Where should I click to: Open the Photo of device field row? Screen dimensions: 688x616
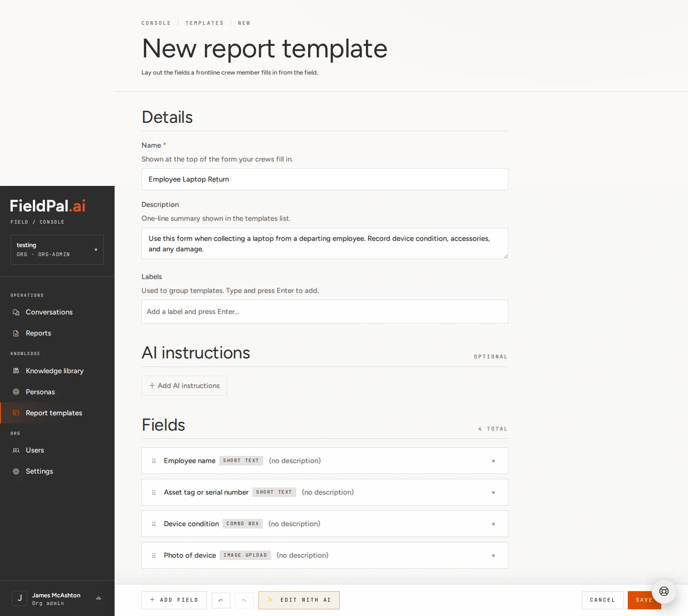pyautogui.click(x=325, y=555)
